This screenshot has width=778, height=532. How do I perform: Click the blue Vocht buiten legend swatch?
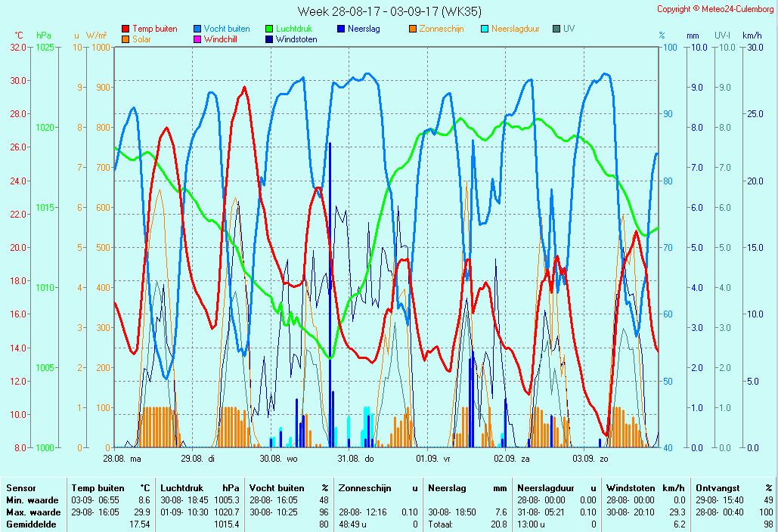[x=197, y=29]
